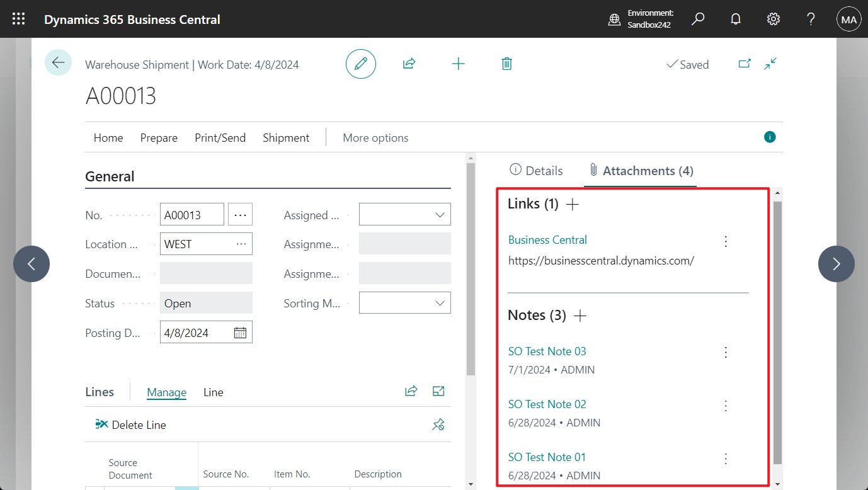Viewport: 868px width, 490px height.
Task: Open the notifications bell
Action: click(x=736, y=20)
